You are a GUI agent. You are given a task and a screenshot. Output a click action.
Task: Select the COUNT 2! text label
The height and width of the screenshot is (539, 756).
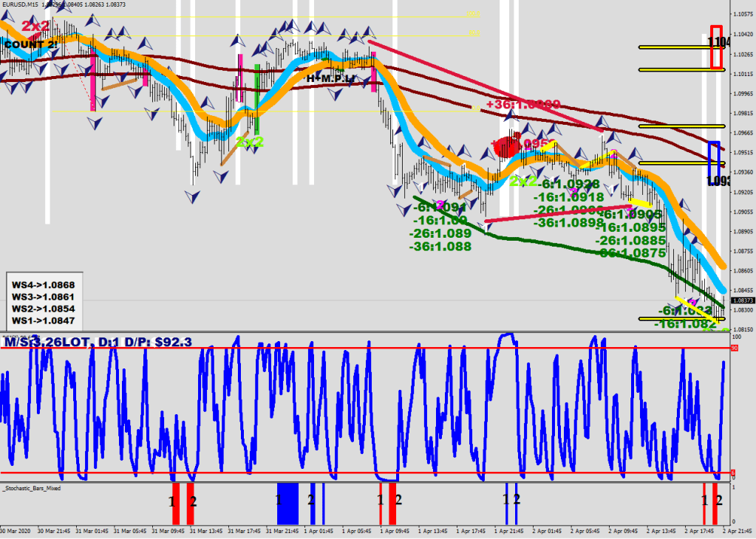(30, 45)
